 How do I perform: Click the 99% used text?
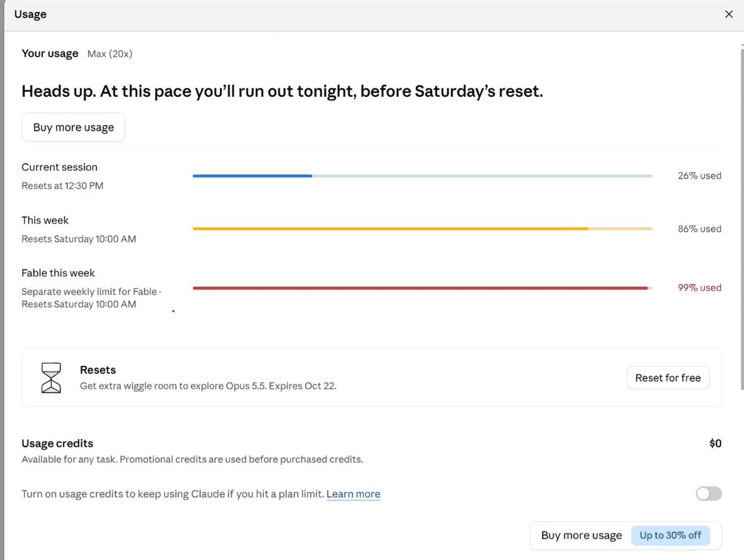point(699,288)
